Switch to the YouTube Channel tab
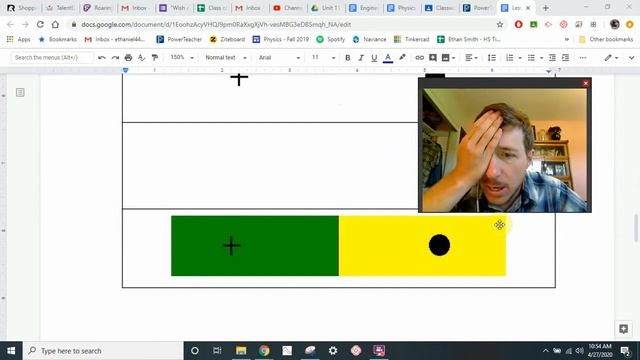The width and height of the screenshot is (640, 360). click(x=288, y=8)
